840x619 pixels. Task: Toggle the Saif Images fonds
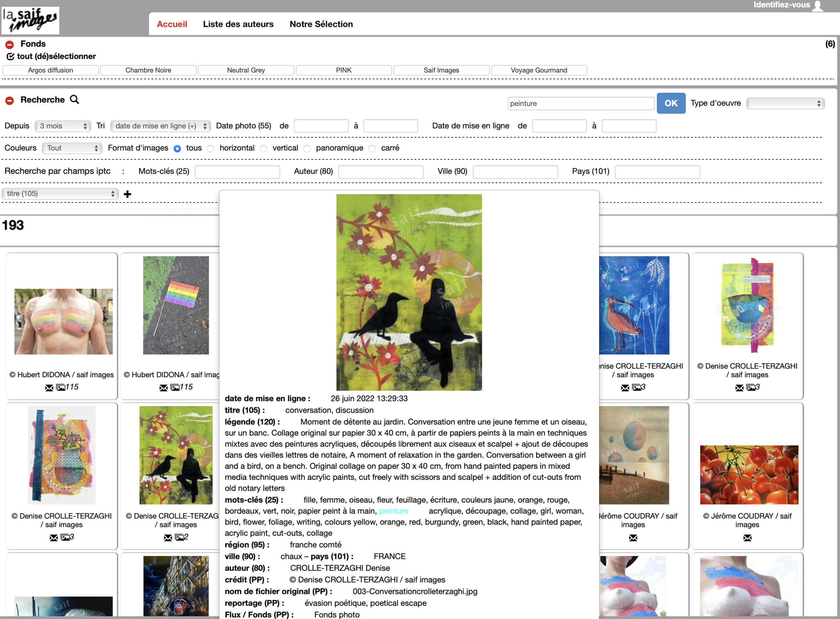442,71
